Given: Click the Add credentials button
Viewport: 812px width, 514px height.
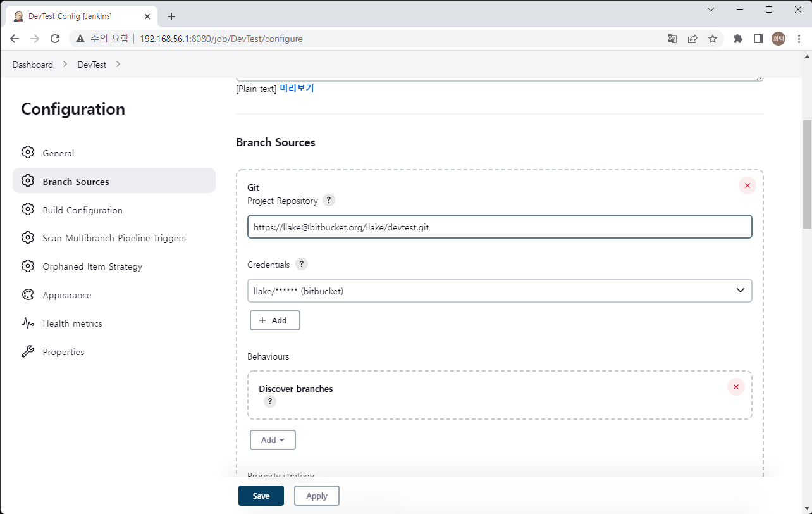Looking at the screenshot, I should (x=274, y=320).
